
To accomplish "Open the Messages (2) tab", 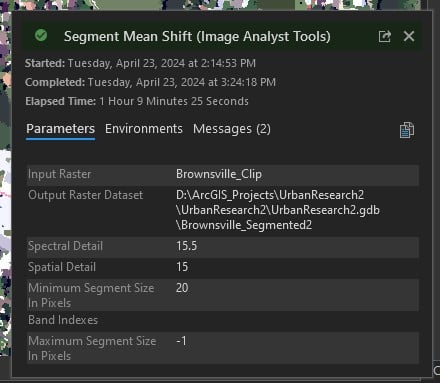I will click(232, 129).
